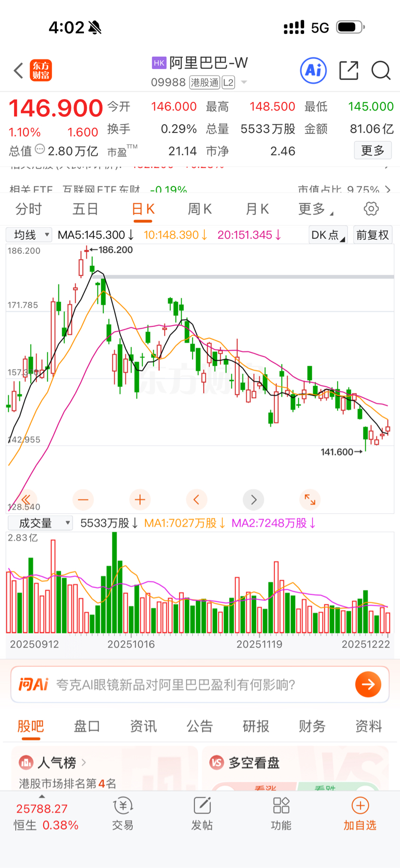Expand 更多 period options
The image size is (400, 868).
tap(316, 209)
